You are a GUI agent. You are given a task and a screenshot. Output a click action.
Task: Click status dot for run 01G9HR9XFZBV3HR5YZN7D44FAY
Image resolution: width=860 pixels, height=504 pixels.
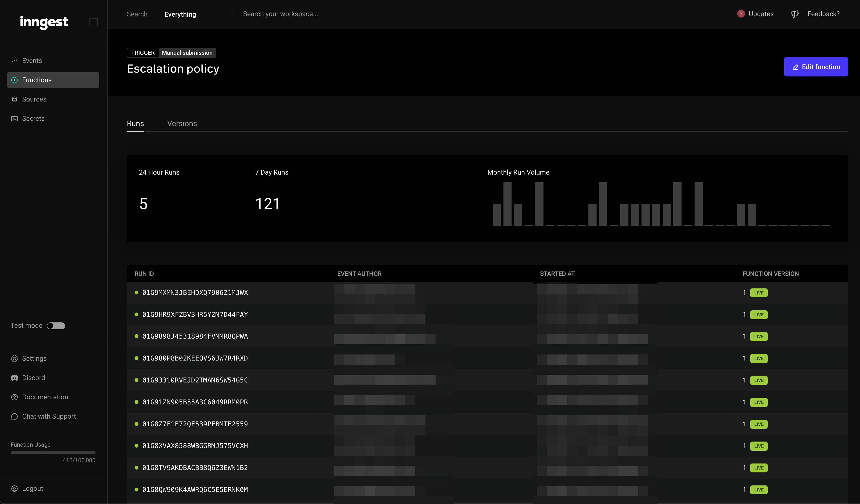click(137, 314)
